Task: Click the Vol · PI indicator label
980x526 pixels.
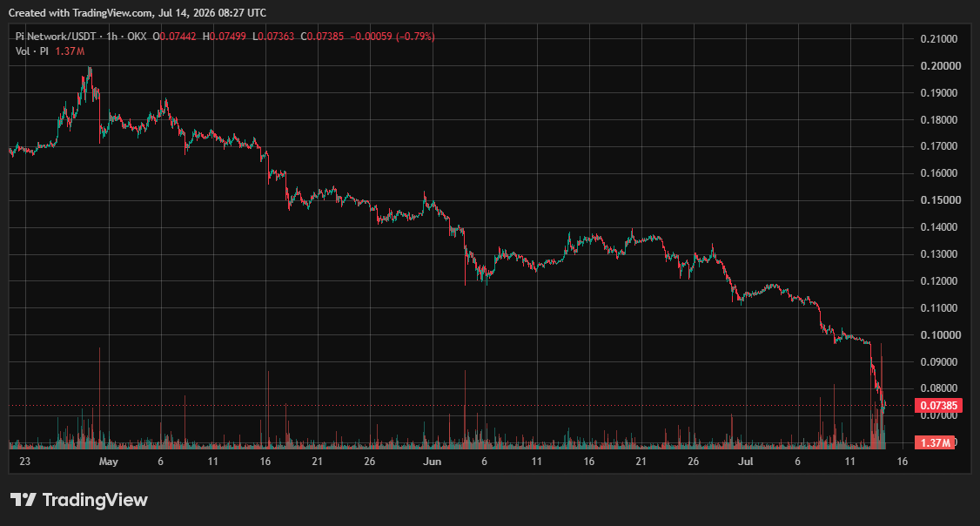Action: pyautogui.click(x=32, y=51)
